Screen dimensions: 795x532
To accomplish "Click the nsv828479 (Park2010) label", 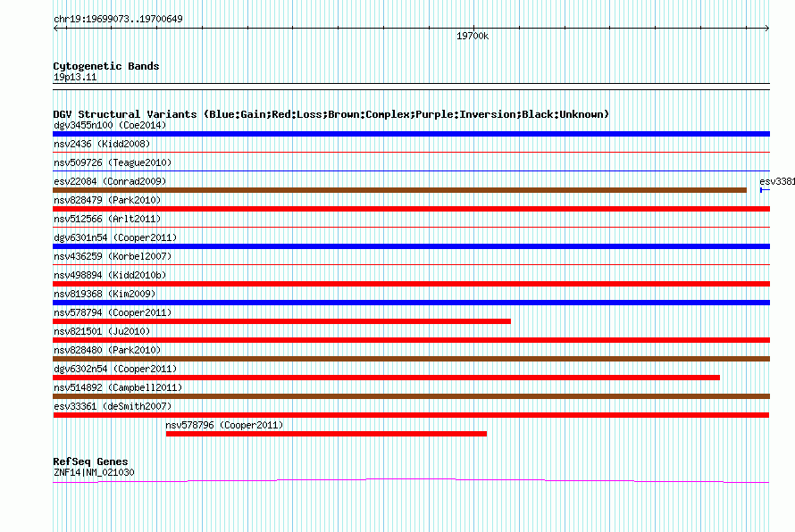I will coord(107,200).
